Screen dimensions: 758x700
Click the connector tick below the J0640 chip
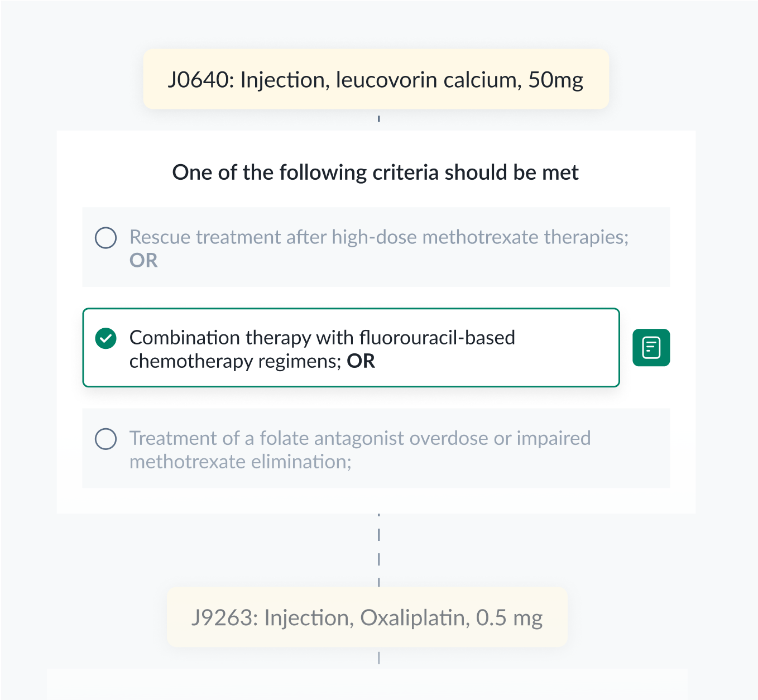click(379, 119)
